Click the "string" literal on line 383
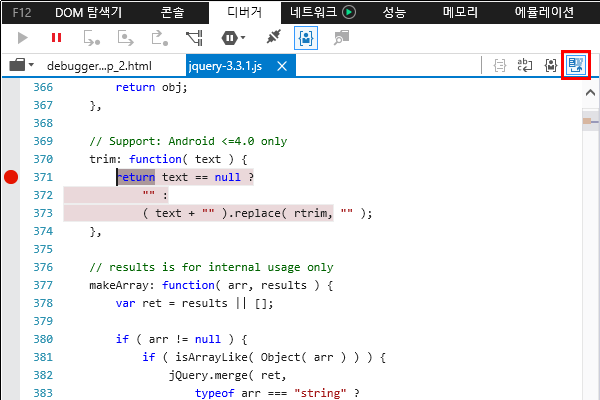The height and width of the screenshot is (400, 600). click(320, 393)
